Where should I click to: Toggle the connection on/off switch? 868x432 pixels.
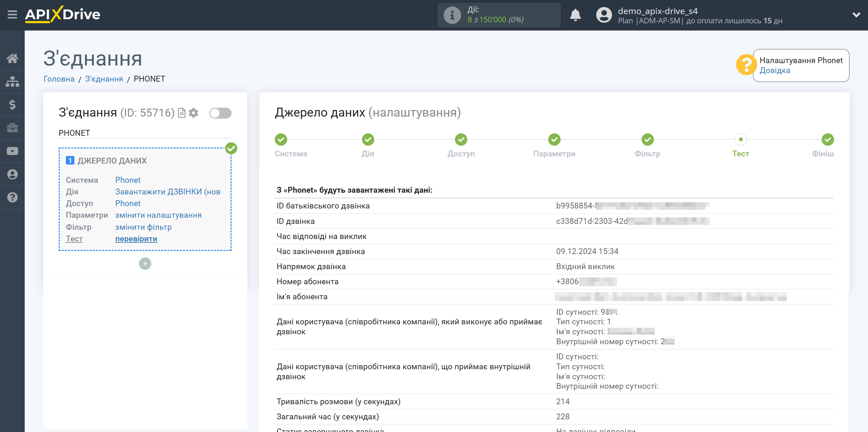pos(220,113)
